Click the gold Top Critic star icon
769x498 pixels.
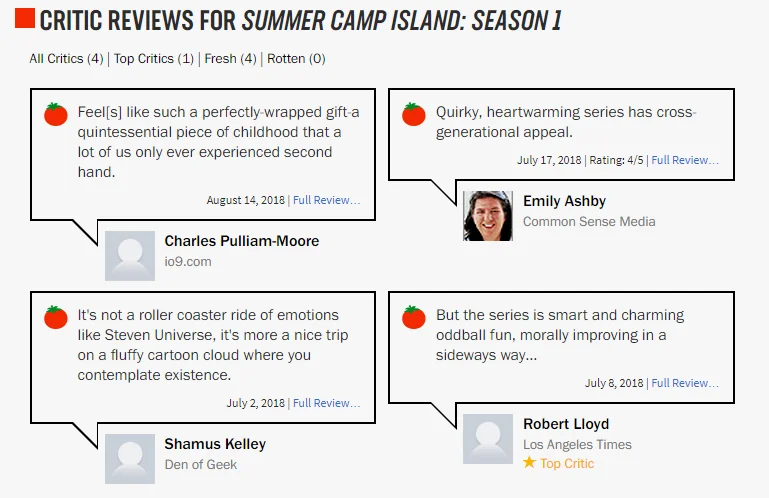click(x=529, y=462)
